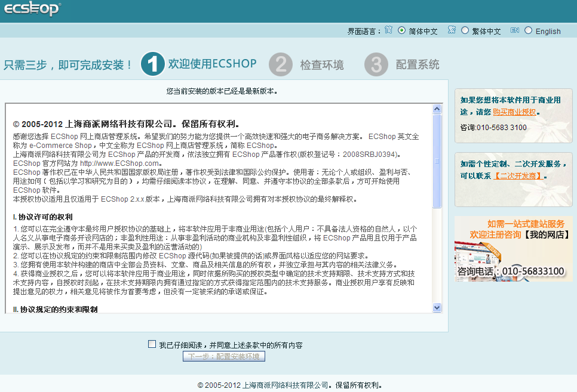Select the English radio button
The image size is (577, 392).
point(528,30)
